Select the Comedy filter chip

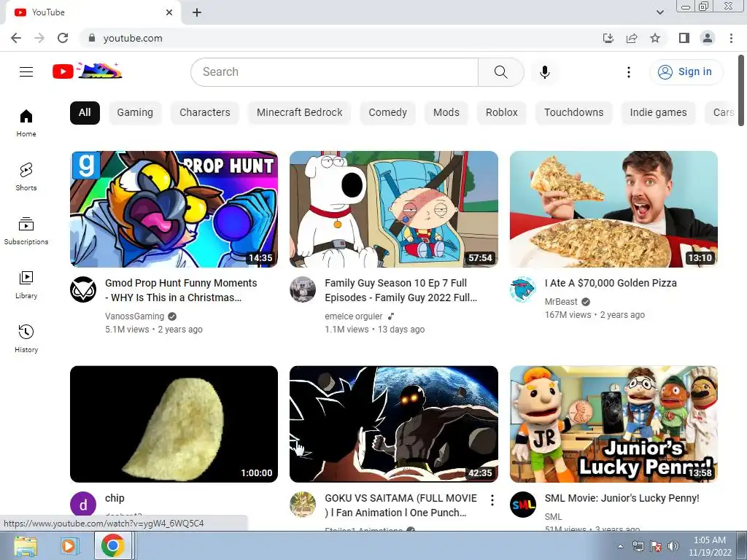tap(388, 113)
